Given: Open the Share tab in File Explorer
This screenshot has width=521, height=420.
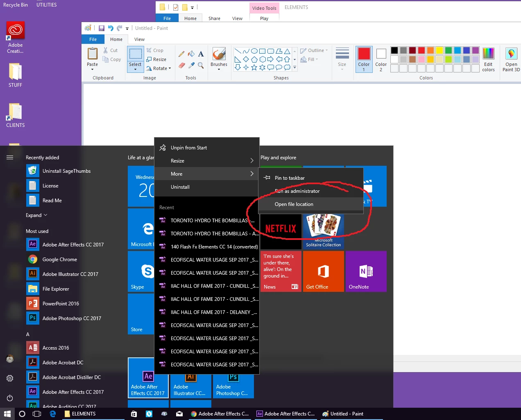Looking at the screenshot, I should (x=214, y=18).
